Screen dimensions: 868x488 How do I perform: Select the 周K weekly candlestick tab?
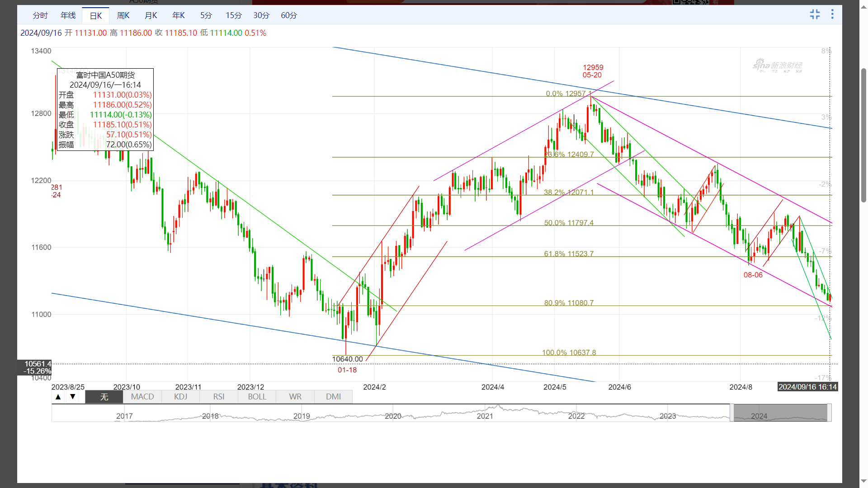[x=123, y=15]
